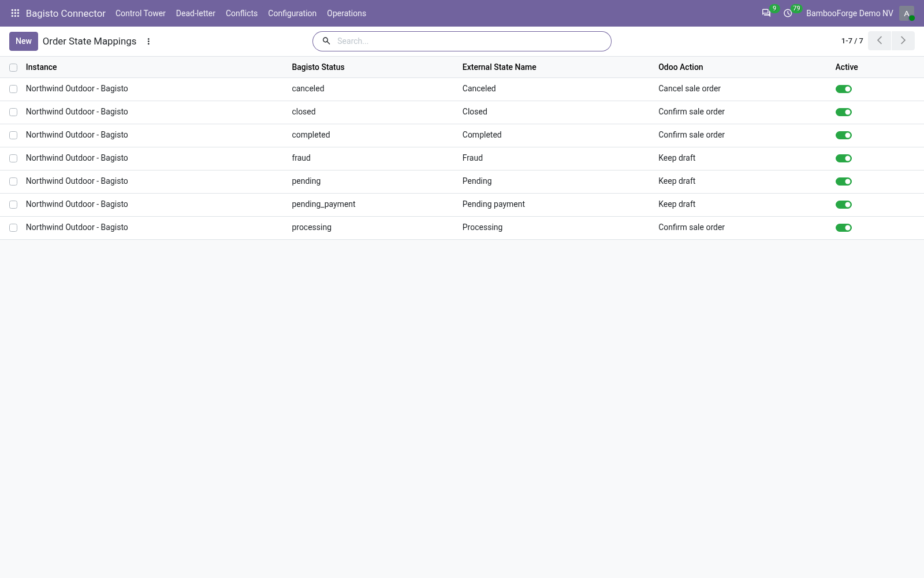This screenshot has height=578, width=924.
Task: Open the Operations menu
Action: 346,13
